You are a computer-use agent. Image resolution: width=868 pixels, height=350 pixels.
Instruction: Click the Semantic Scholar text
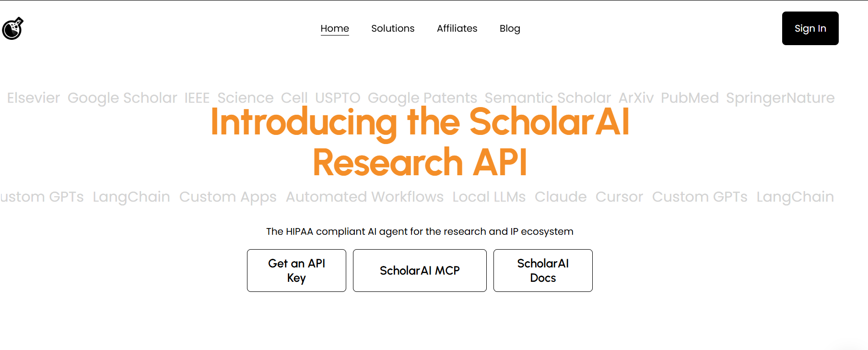pyautogui.click(x=547, y=97)
